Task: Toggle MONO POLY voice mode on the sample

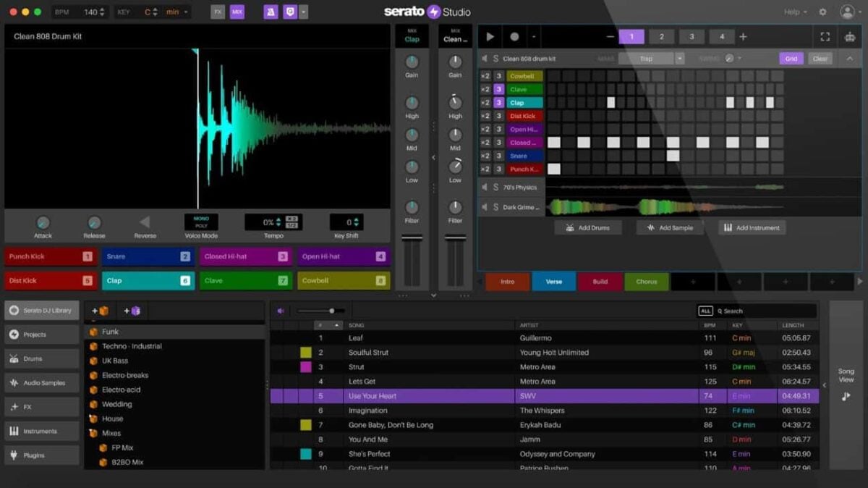Action: click(201, 222)
